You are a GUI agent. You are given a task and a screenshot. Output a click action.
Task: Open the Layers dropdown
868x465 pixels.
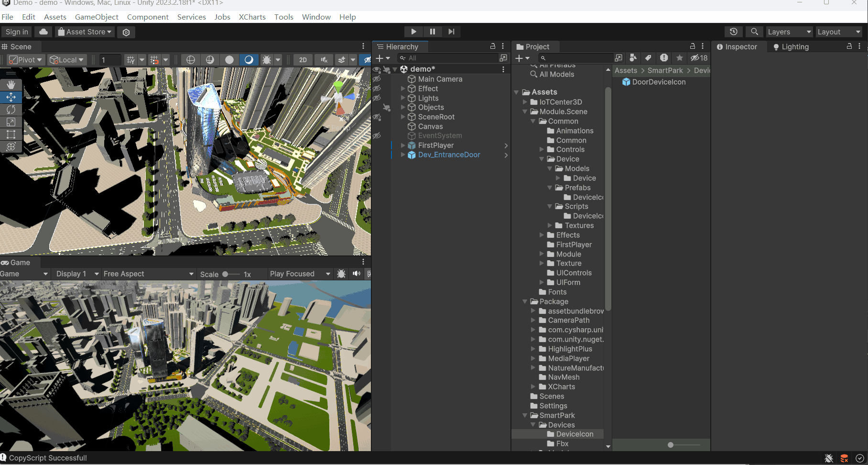pyautogui.click(x=789, y=32)
